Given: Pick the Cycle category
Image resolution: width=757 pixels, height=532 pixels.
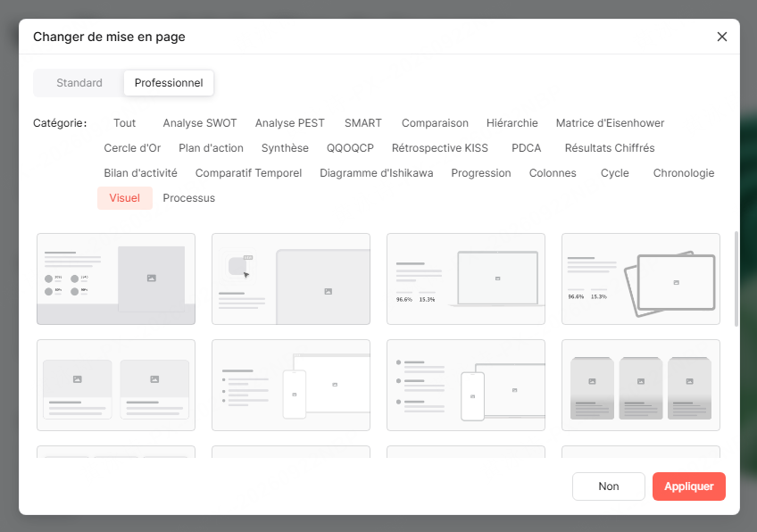Looking at the screenshot, I should [614, 173].
